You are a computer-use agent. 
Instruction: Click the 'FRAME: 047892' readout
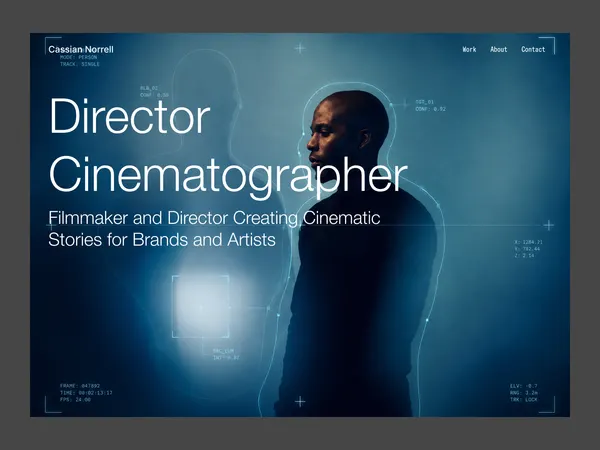coord(80,386)
